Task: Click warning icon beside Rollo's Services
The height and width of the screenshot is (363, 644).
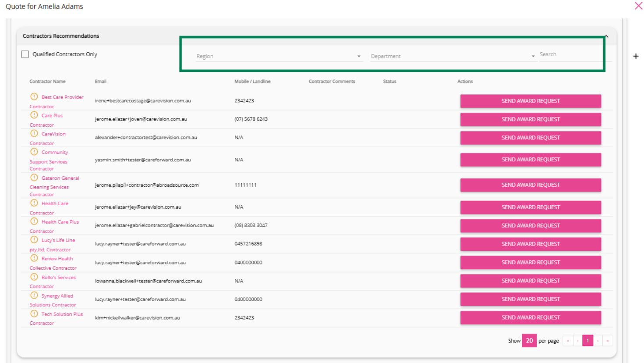Action: 34,277
